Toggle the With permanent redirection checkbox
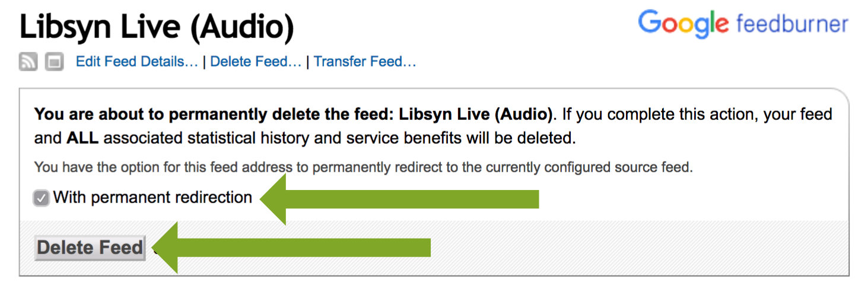The image size is (868, 282). point(41,198)
